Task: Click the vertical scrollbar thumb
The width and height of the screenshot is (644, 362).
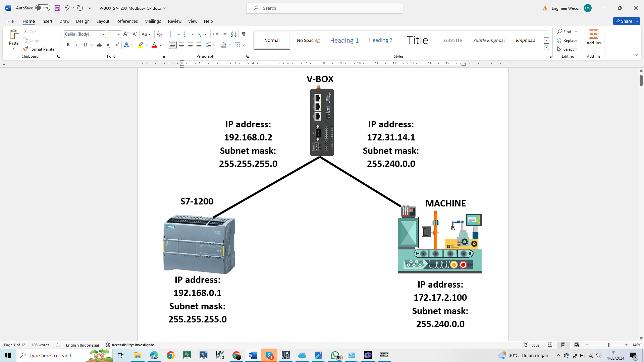Action: 641,80
